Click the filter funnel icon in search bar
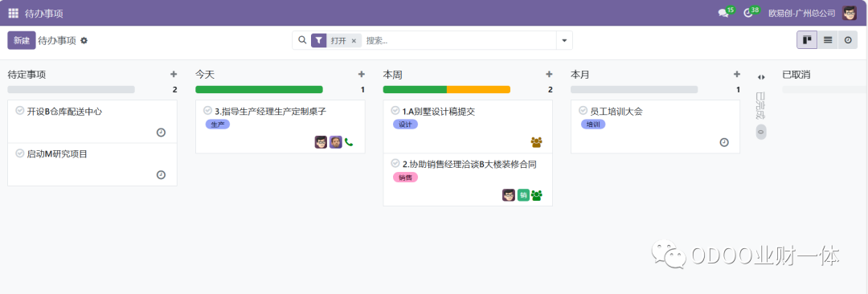The height and width of the screenshot is (294, 868). pos(319,40)
